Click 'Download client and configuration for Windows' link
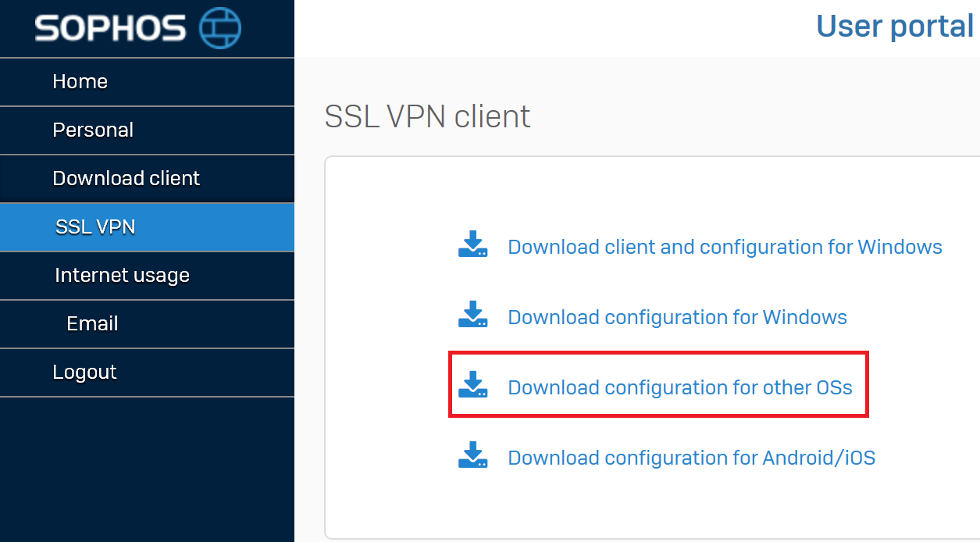The height and width of the screenshot is (542, 980). pyautogui.click(x=725, y=247)
